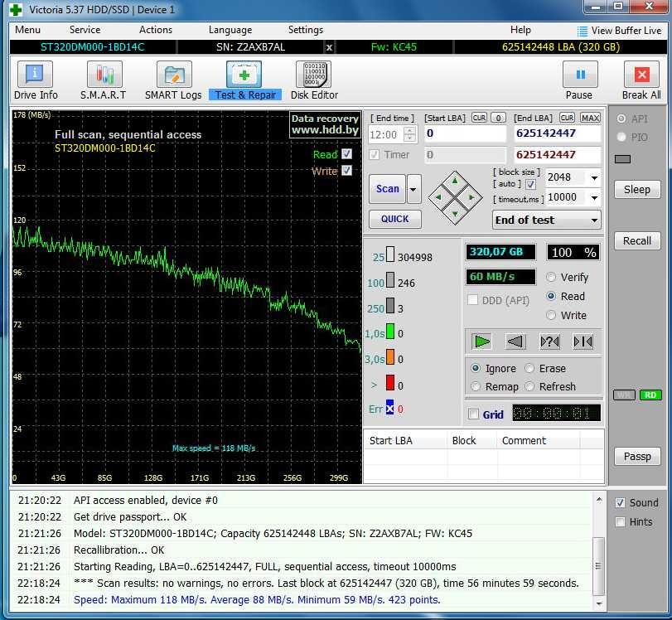Open the timeout 10000 dropdown
This screenshot has height=620, width=672.
(594, 197)
